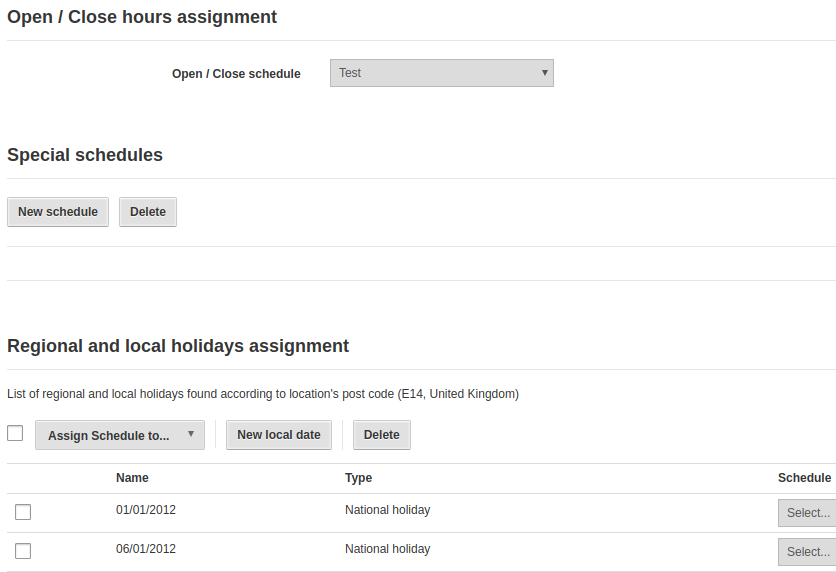The width and height of the screenshot is (836, 572).
Task: Click the New schedule button
Action: coord(58,212)
